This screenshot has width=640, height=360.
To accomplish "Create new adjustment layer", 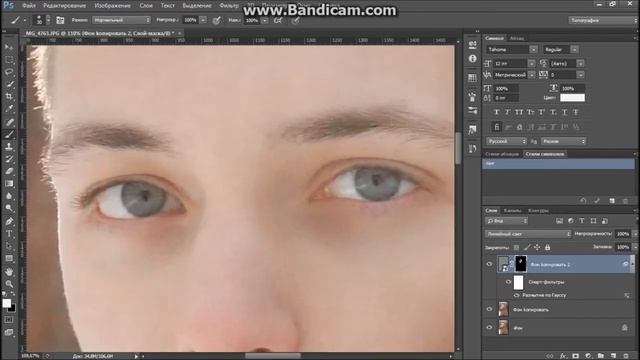I will pyautogui.click(x=588, y=356).
